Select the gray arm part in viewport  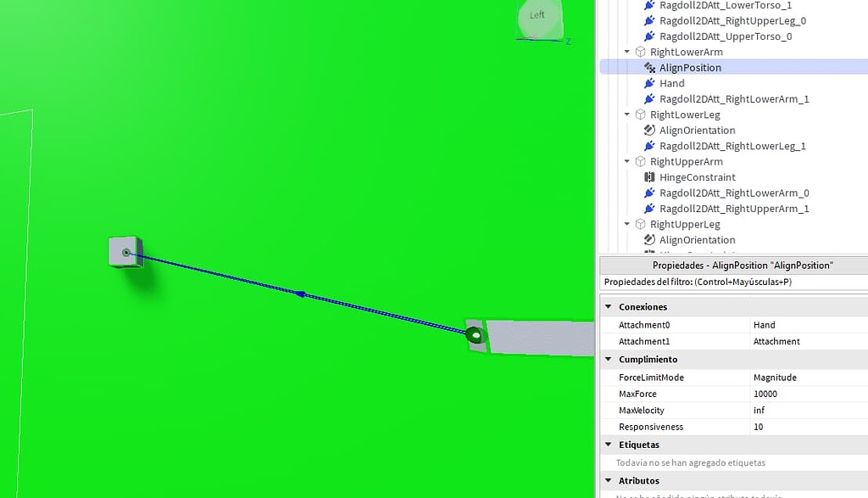pos(540,338)
